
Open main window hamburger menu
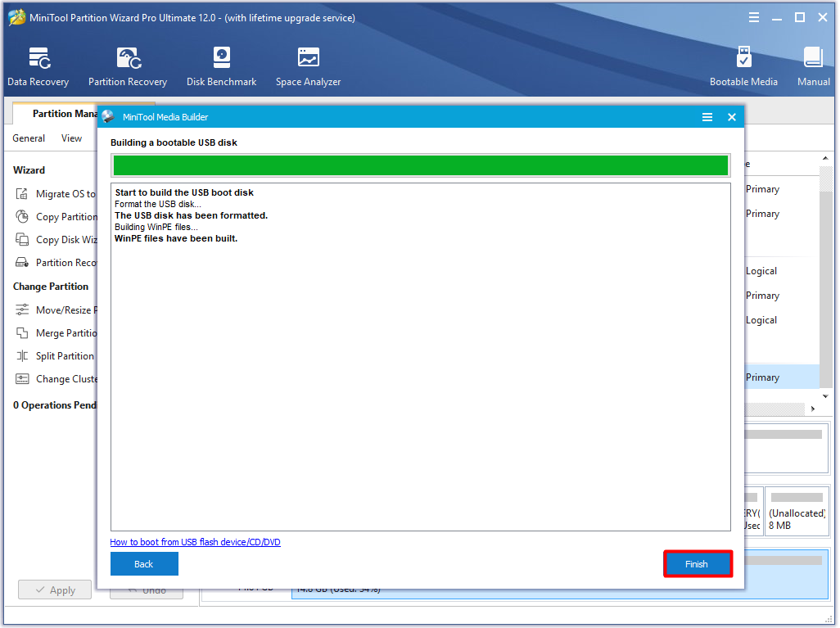pyautogui.click(x=754, y=18)
